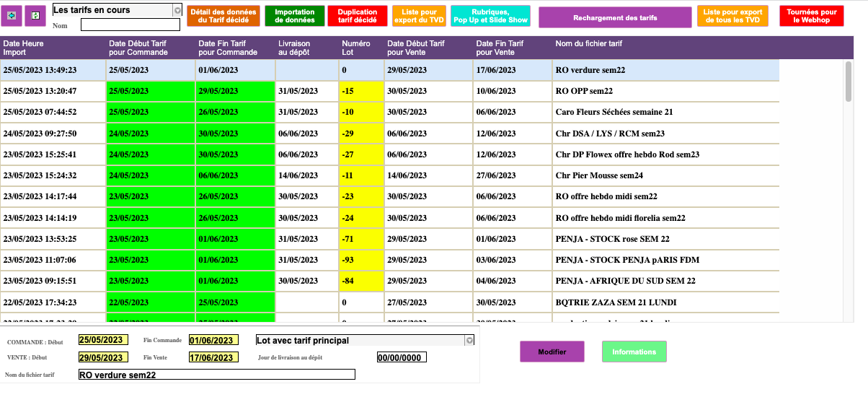Click 'Liste pour export de tous les TVD'
The height and width of the screenshot is (397, 868).
coord(732,16)
